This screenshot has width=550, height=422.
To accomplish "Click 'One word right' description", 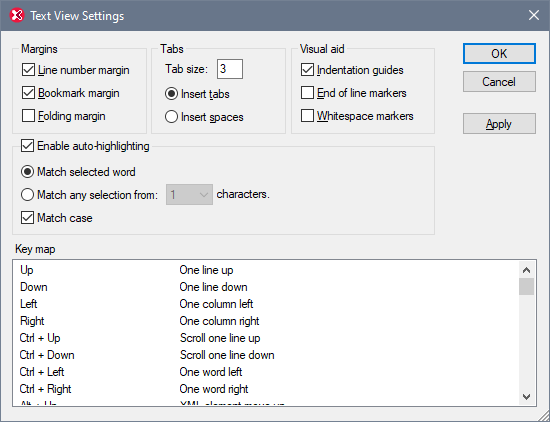I will [214, 389].
